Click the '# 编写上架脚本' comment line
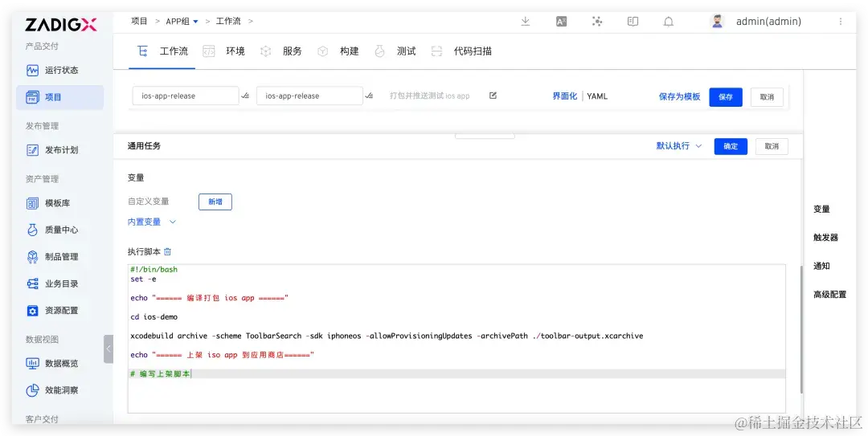This screenshot has width=868, height=436. pyautogui.click(x=161, y=374)
